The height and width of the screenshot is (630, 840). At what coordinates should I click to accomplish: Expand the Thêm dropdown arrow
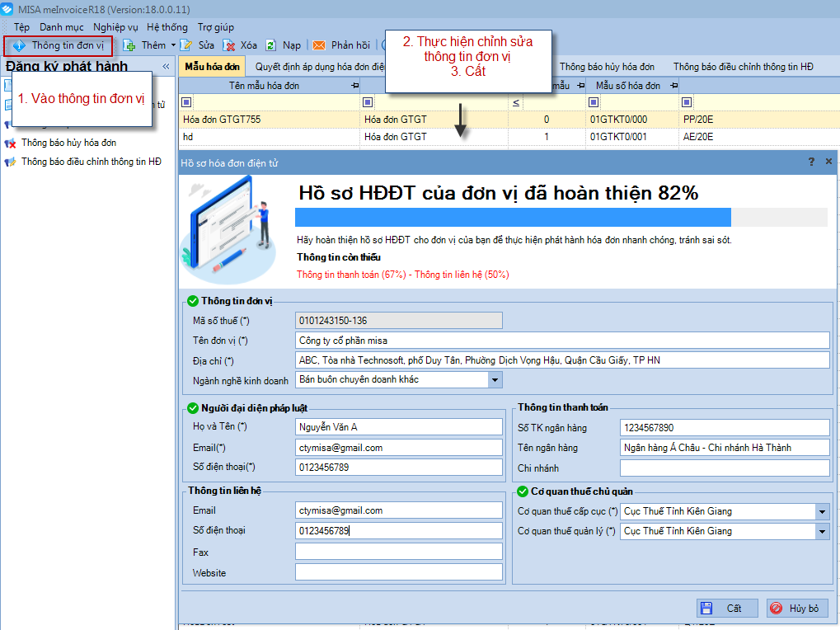point(173,45)
